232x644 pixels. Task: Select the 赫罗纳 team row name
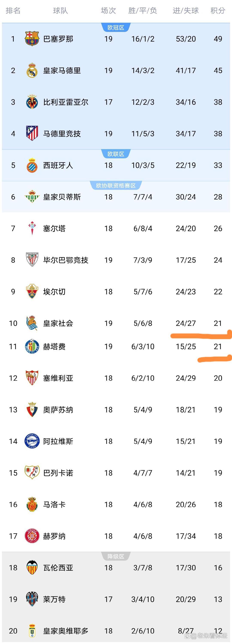(54, 536)
